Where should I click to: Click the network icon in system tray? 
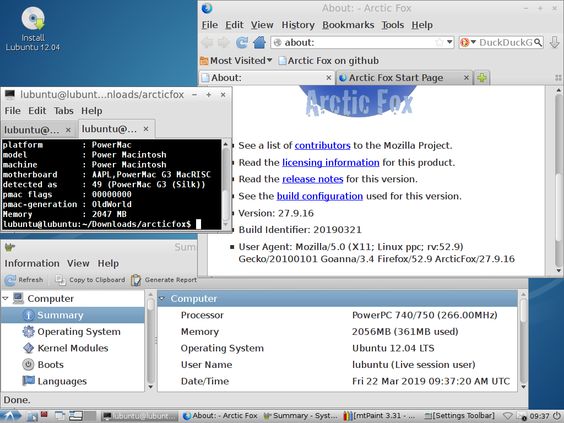pyautogui.click(x=507, y=416)
